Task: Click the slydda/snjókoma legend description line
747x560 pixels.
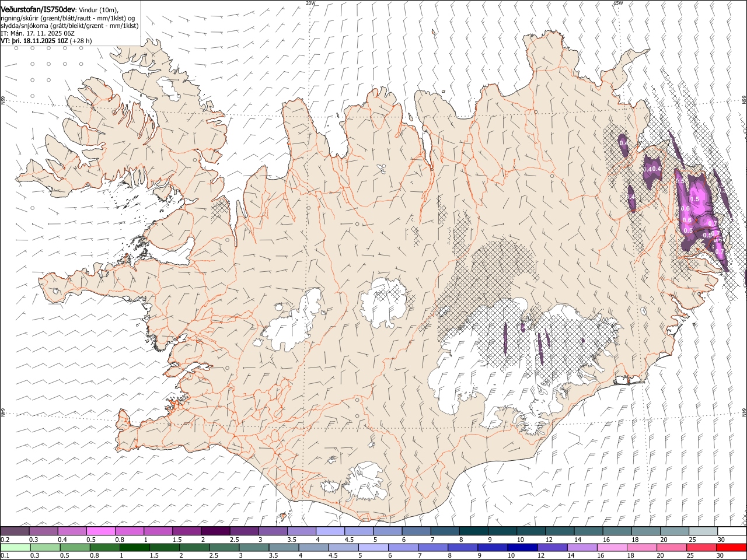Action: pos(69,26)
